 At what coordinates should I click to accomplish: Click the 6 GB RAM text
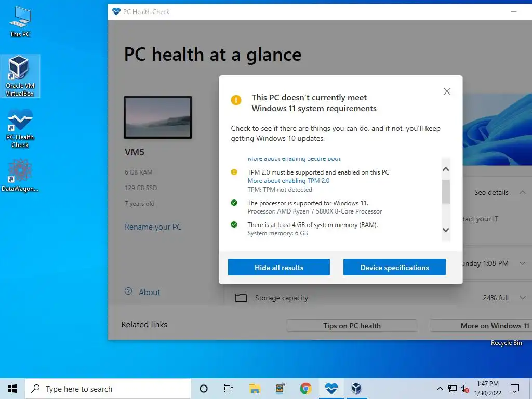[138, 172]
